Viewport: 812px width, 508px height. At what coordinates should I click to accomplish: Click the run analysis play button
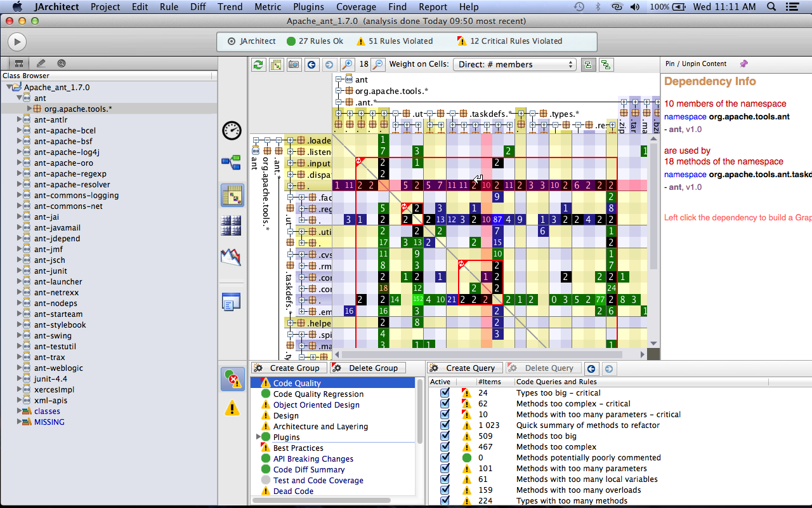pos(16,42)
